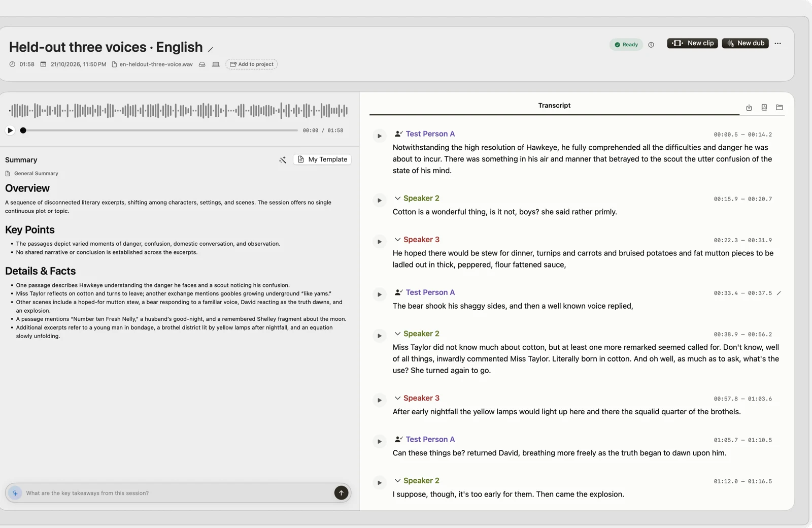This screenshot has width=812, height=528.
Task: Click the 01:05.7 — 01:10.5 timestamp
Action: pyautogui.click(x=742, y=440)
